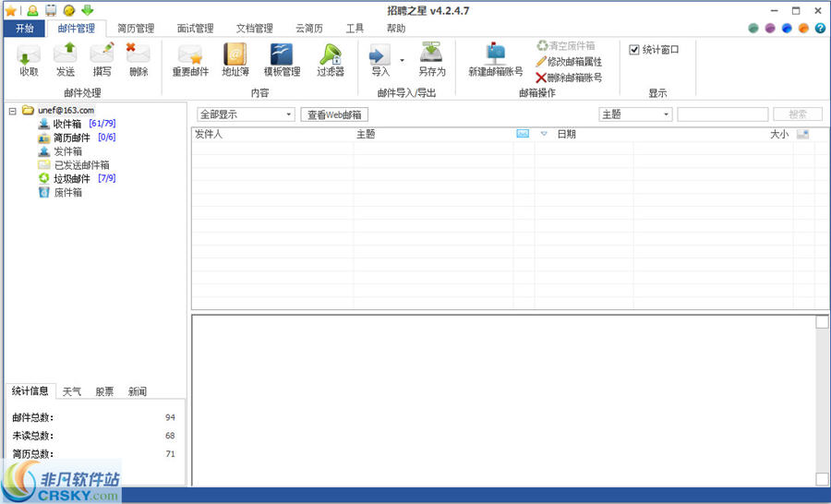Switch to the 新闻 news tab
Screen dimensions: 831x504
pyautogui.click(x=138, y=391)
